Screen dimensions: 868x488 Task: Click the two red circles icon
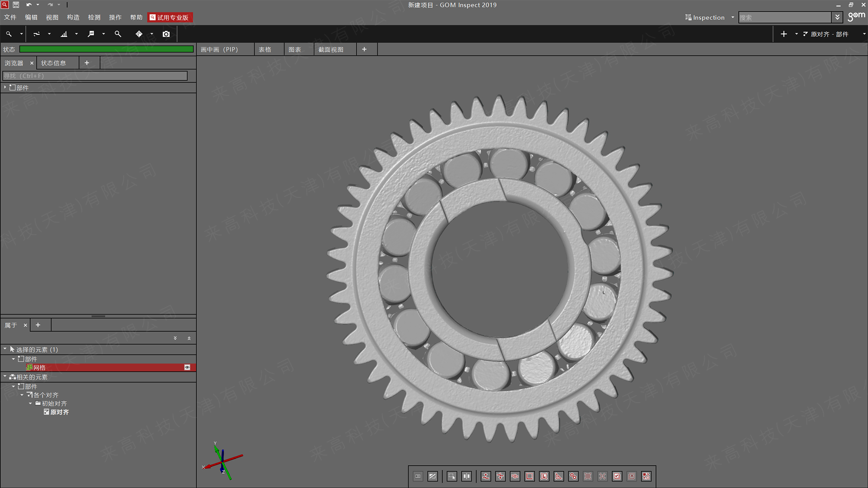[x=573, y=476]
